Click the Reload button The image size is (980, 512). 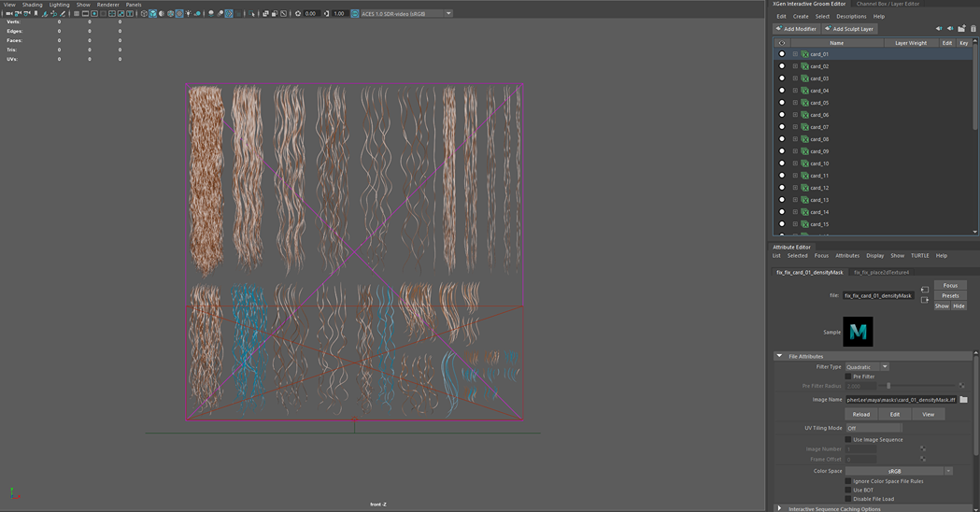click(x=860, y=414)
